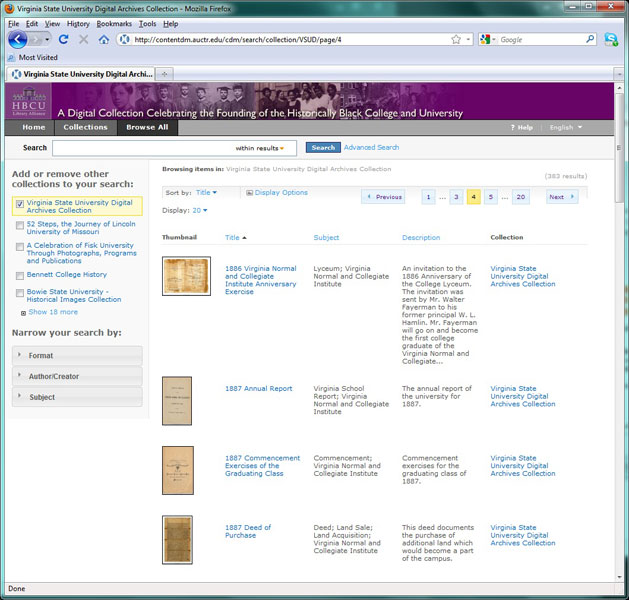Go to the Previous results page

pos(383,197)
